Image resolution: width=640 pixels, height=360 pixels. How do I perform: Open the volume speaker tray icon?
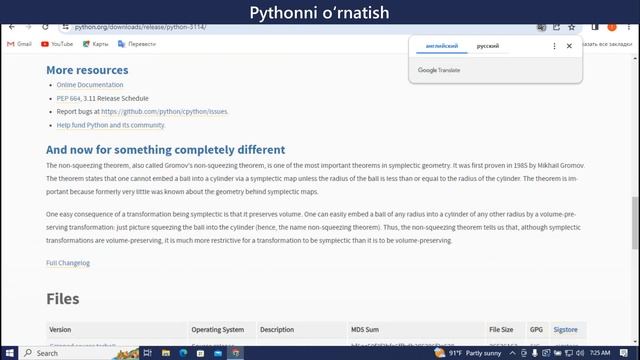click(579, 353)
